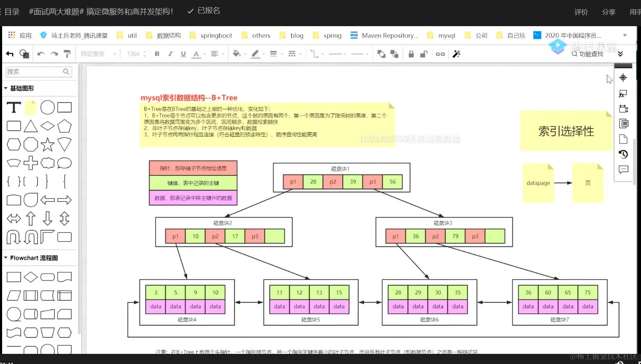Screen dimensions: 641x364
Task: Toggle italic formatting
Action: (170, 54)
